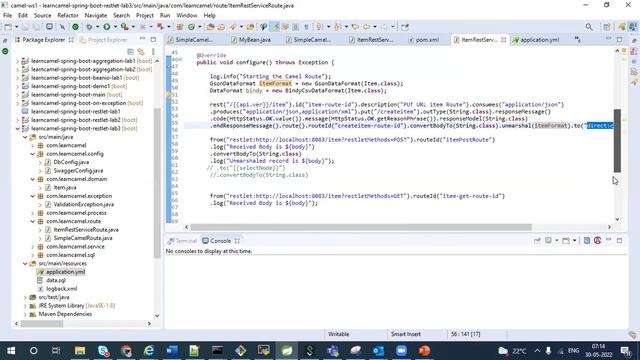Open the Window menu
The height and width of the screenshot is (360, 640).
(x=187, y=15)
